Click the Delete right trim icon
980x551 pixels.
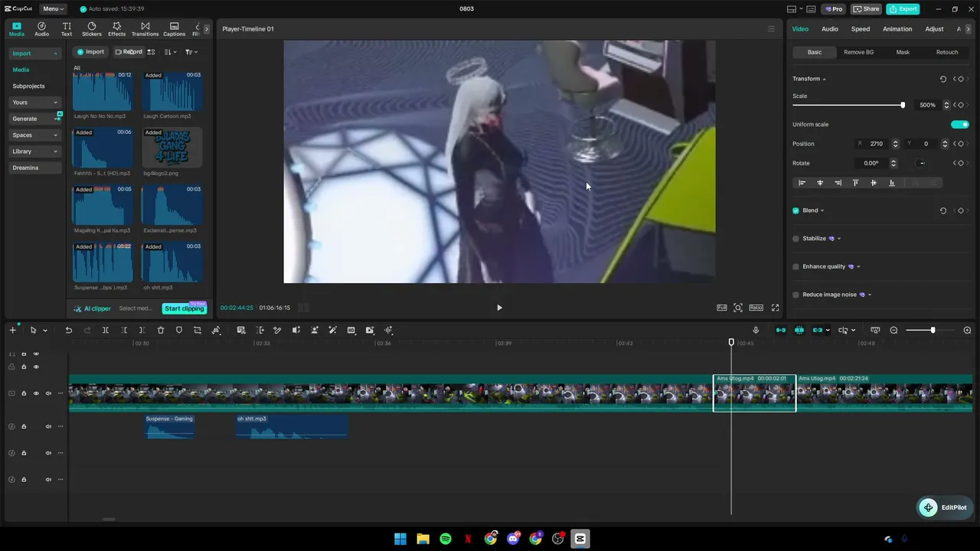[x=142, y=330]
